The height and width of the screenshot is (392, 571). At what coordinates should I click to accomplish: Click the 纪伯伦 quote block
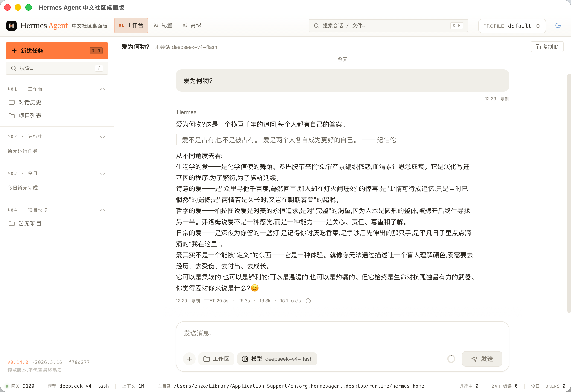(x=286, y=140)
